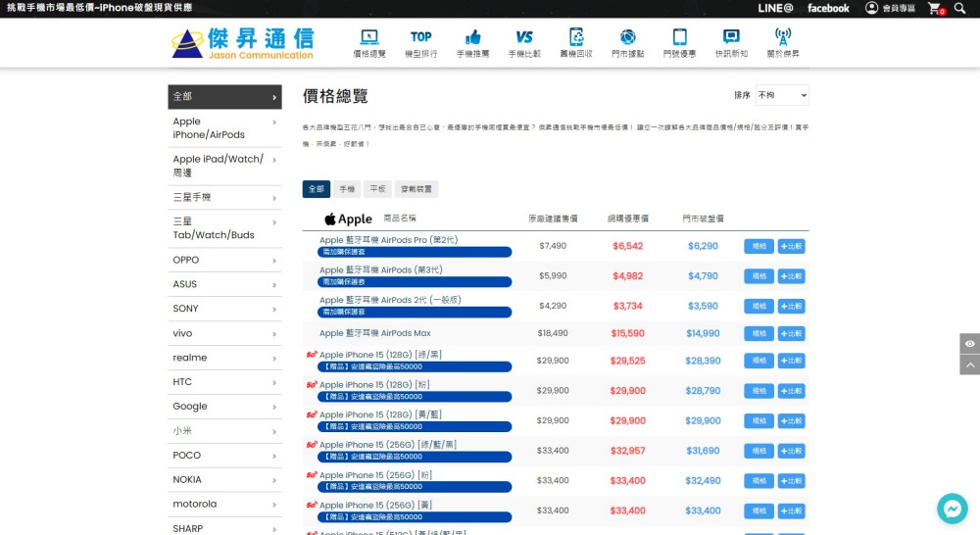This screenshot has width=980, height=535.
Task: Open the HTC sidebar category
Action: 225,382
